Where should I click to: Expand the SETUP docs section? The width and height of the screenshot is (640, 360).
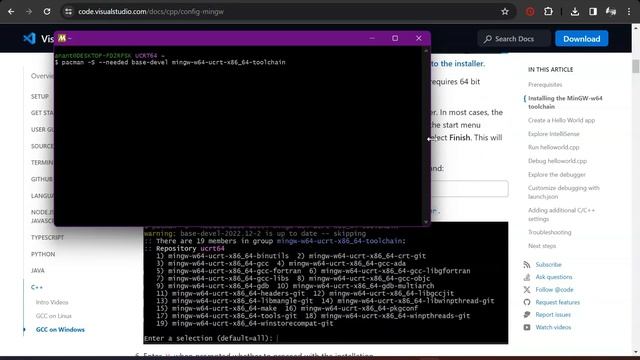tap(40, 96)
